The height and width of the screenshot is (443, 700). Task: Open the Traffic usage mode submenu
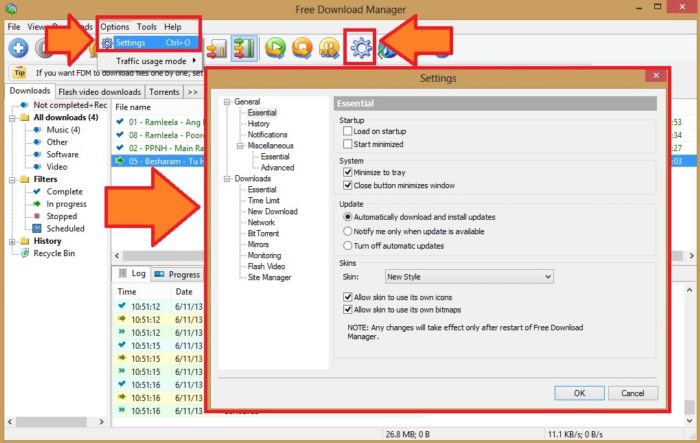coord(151,61)
